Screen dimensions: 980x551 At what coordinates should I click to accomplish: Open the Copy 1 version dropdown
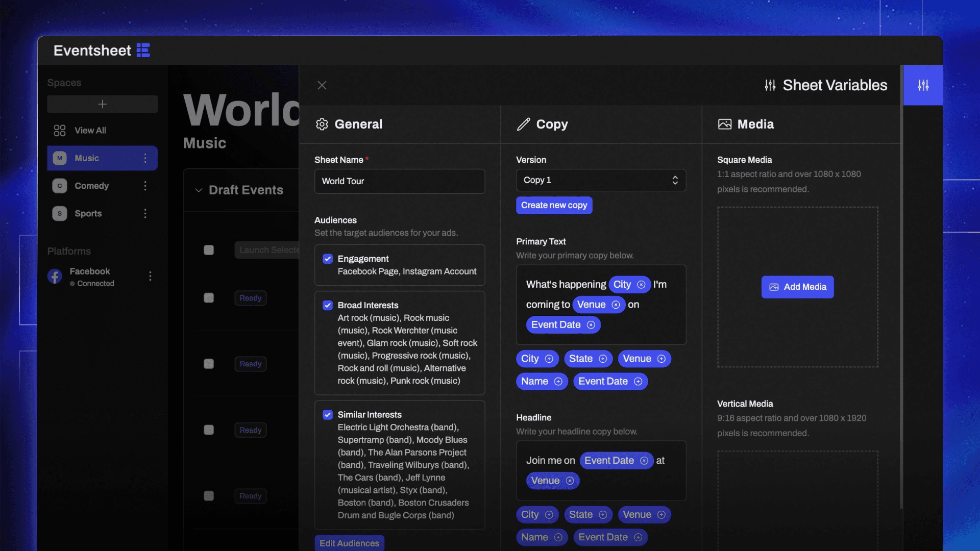tap(601, 180)
